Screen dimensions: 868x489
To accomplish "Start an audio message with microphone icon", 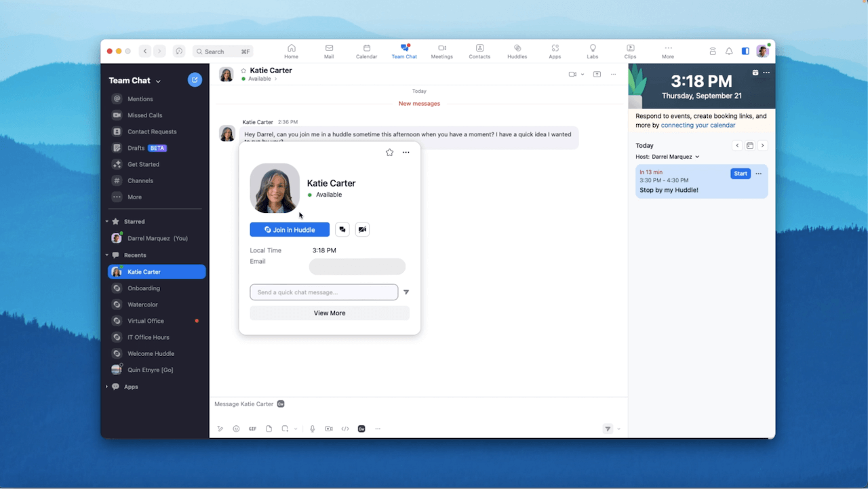I will pos(312,429).
